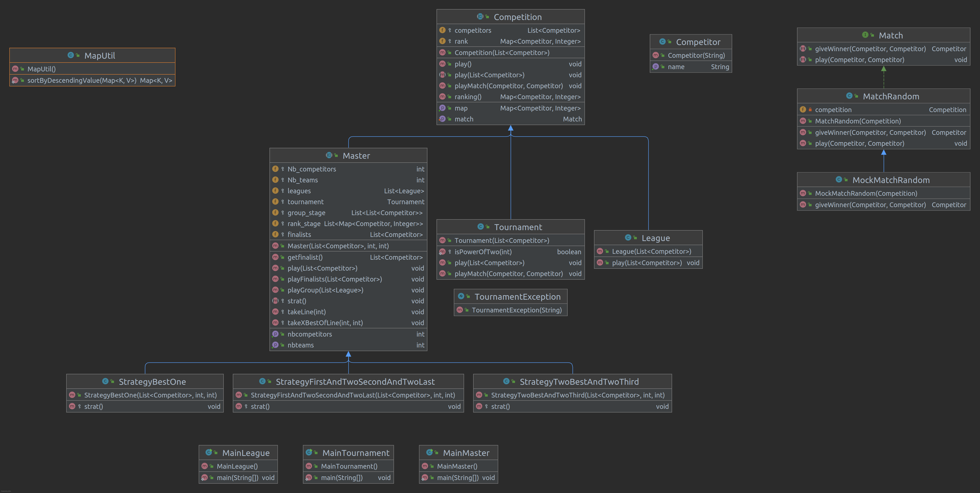This screenshot has width=980, height=493.
Task: Select the Competitor class title
Action: [x=698, y=42]
